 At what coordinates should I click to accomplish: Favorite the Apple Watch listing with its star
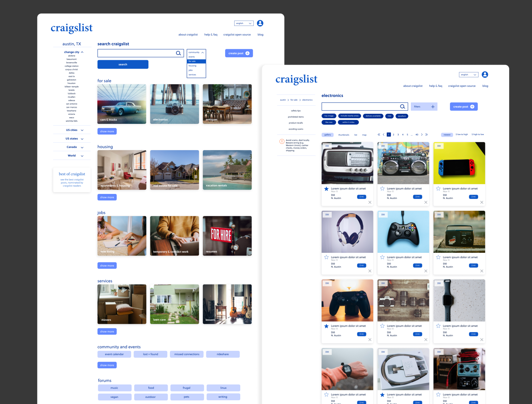[438, 326]
